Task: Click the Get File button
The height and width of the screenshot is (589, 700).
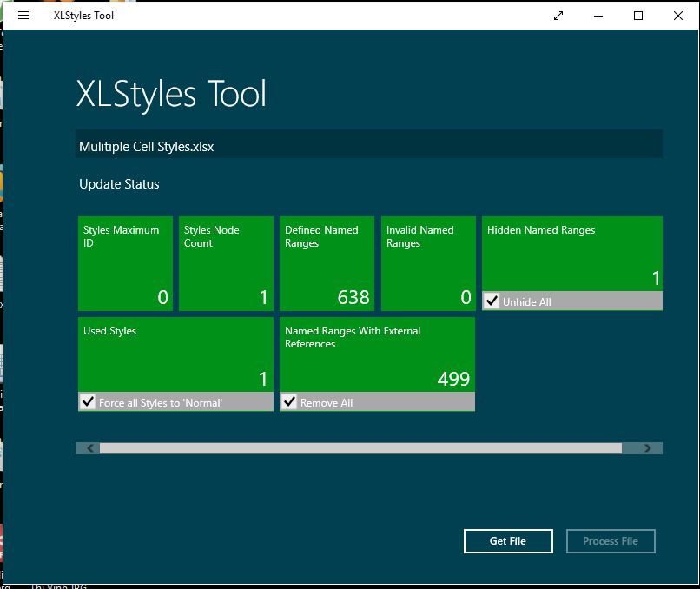Action: pos(508,540)
